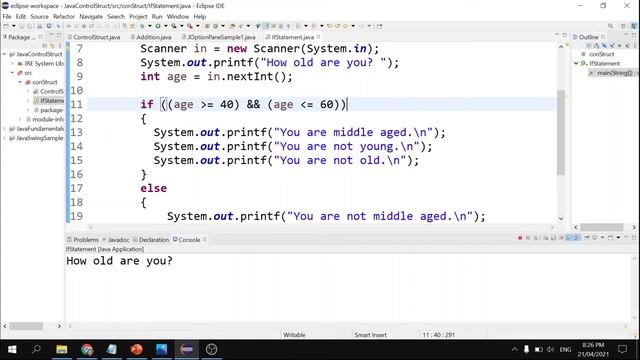Click the Open Perspective icon
The height and width of the screenshot is (360, 640).
[623, 26]
